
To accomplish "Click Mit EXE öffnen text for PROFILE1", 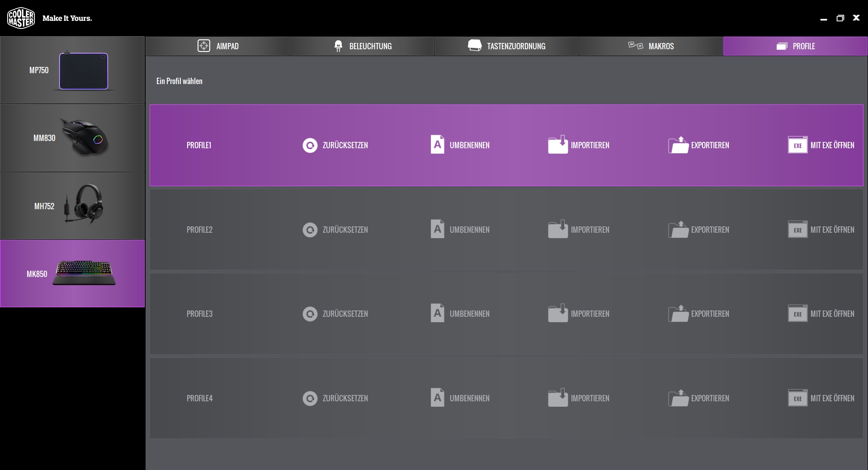I will tap(832, 145).
